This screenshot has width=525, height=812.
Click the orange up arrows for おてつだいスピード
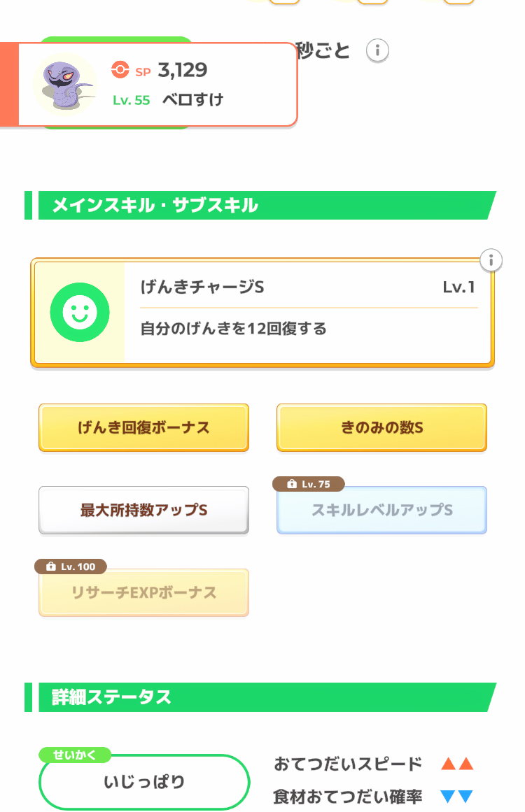tap(457, 764)
